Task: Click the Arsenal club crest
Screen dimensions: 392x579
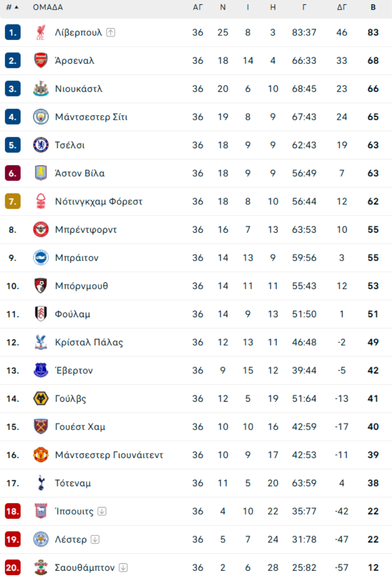Action: tap(41, 61)
